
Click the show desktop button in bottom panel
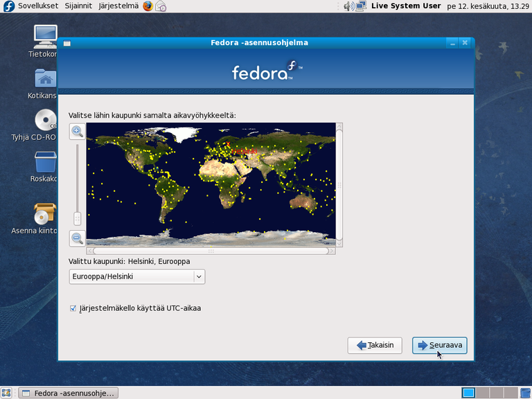click(x=6, y=393)
